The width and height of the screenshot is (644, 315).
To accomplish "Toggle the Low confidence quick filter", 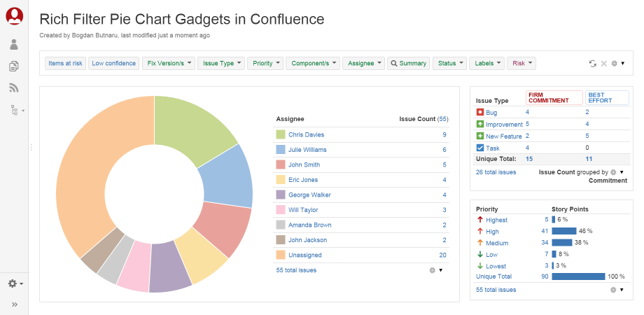I will [113, 63].
